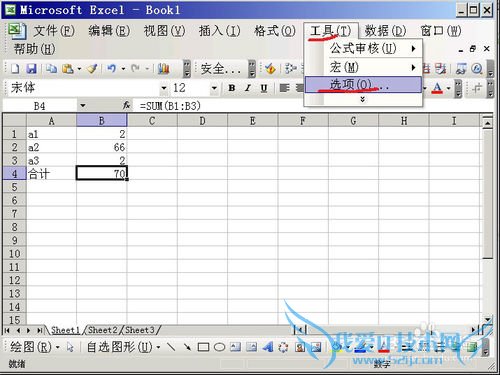Image resolution: width=500 pixels, height=375 pixels.
Task: Switch to the Sheet2 tab
Action: (103, 330)
